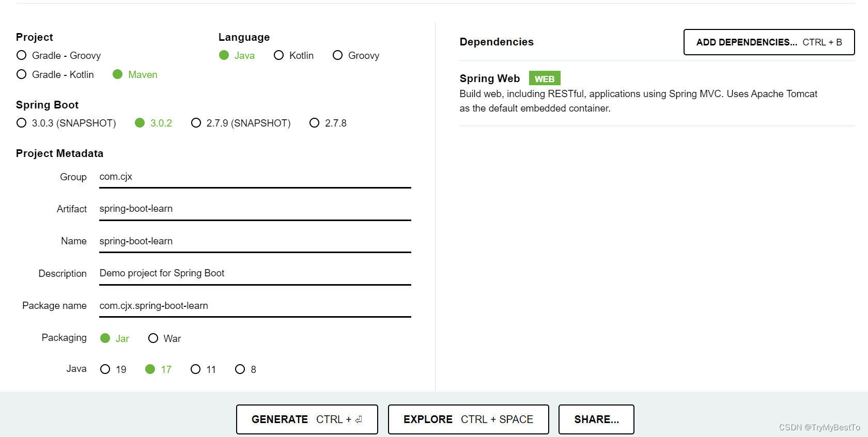Choose Spring Boot version 2.7.8
Viewport: 868px width, 437px height.
tap(328, 123)
